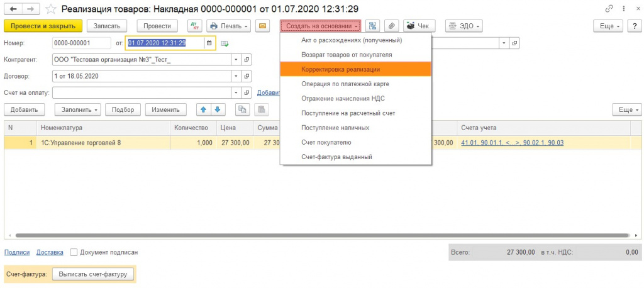Screen dimensions: 644x288
Task: Click the Номер input field
Action: click(x=81, y=43)
